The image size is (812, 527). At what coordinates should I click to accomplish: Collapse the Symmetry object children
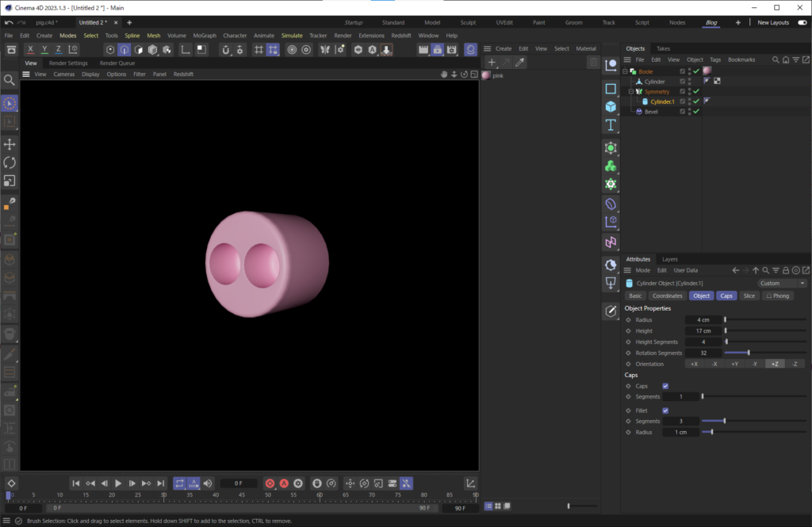tap(630, 91)
